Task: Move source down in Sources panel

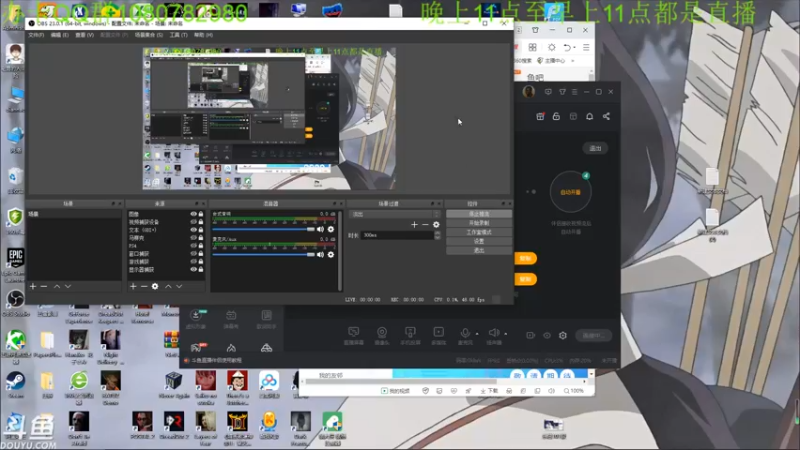Action: coord(179,287)
